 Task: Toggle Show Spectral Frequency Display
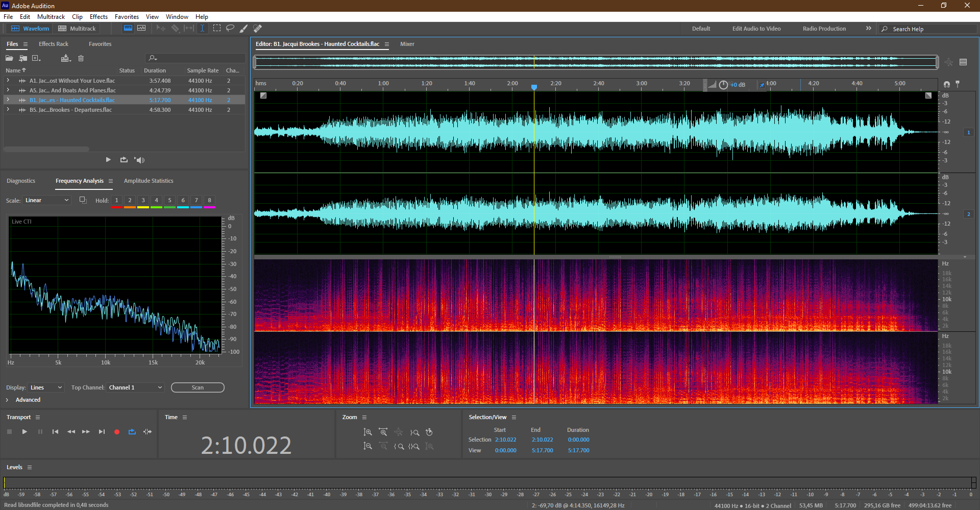[x=128, y=29]
